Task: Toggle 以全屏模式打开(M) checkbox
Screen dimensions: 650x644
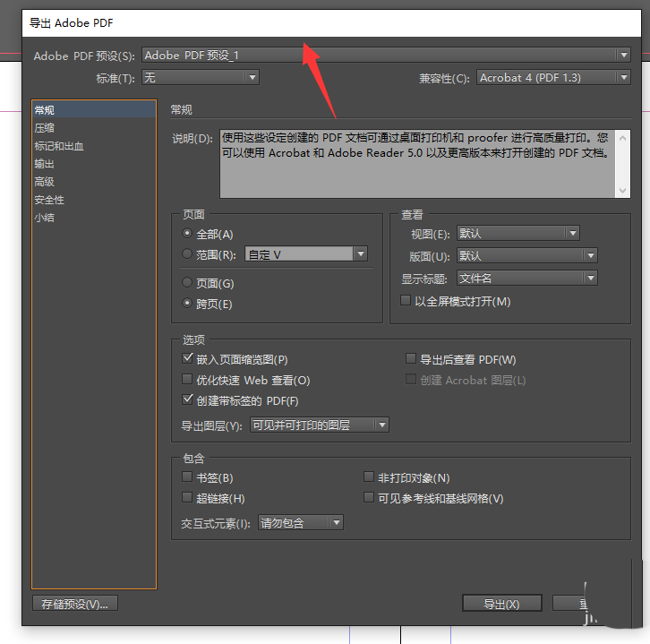Action: pyautogui.click(x=406, y=300)
